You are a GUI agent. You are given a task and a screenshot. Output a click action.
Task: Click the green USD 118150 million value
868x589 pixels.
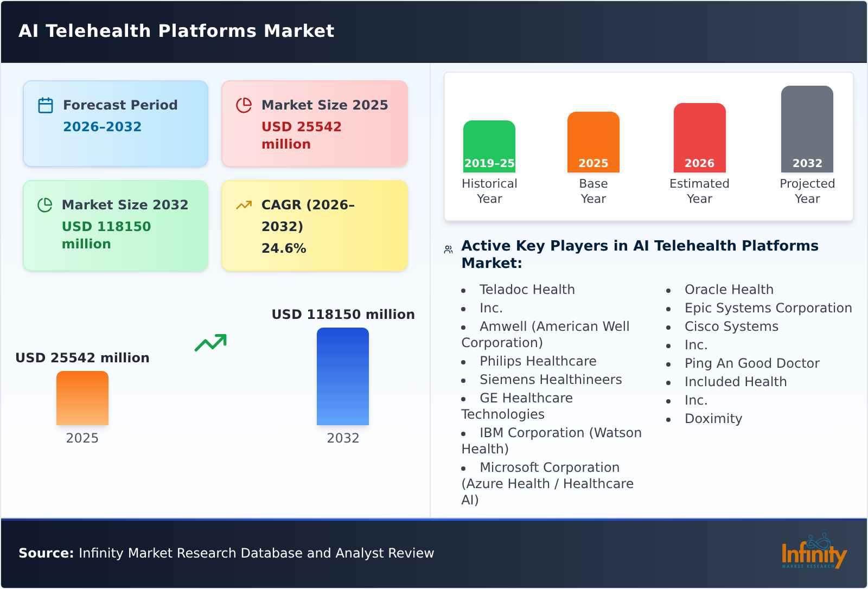point(106,235)
